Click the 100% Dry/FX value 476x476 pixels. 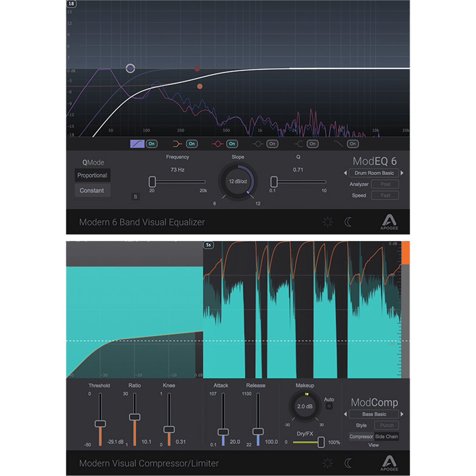click(334, 443)
